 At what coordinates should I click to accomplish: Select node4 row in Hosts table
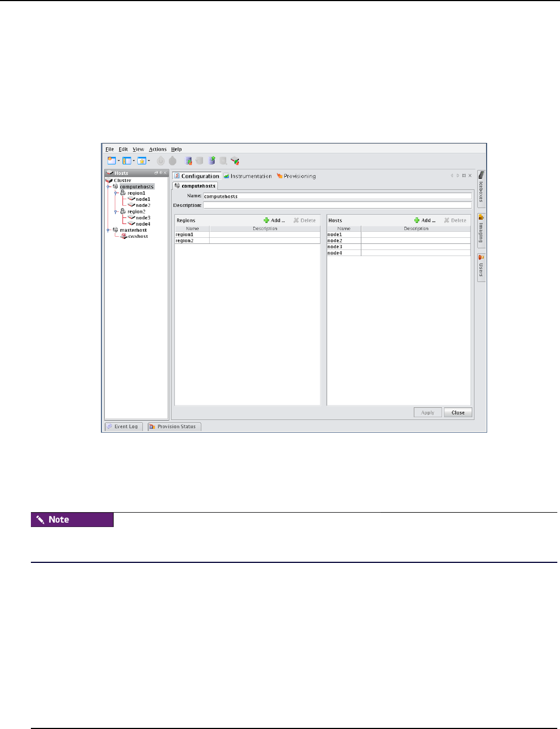click(x=398, y=253)
